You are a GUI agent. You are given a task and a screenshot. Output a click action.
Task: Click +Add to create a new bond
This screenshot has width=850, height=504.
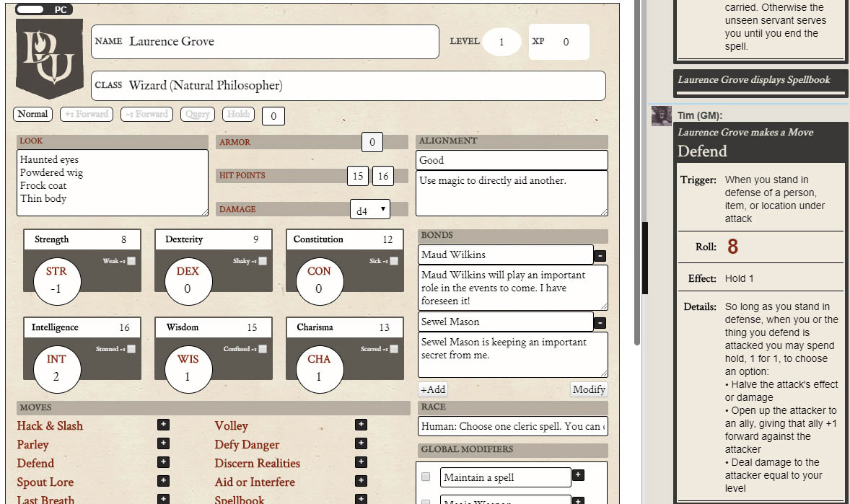point(432,389)
